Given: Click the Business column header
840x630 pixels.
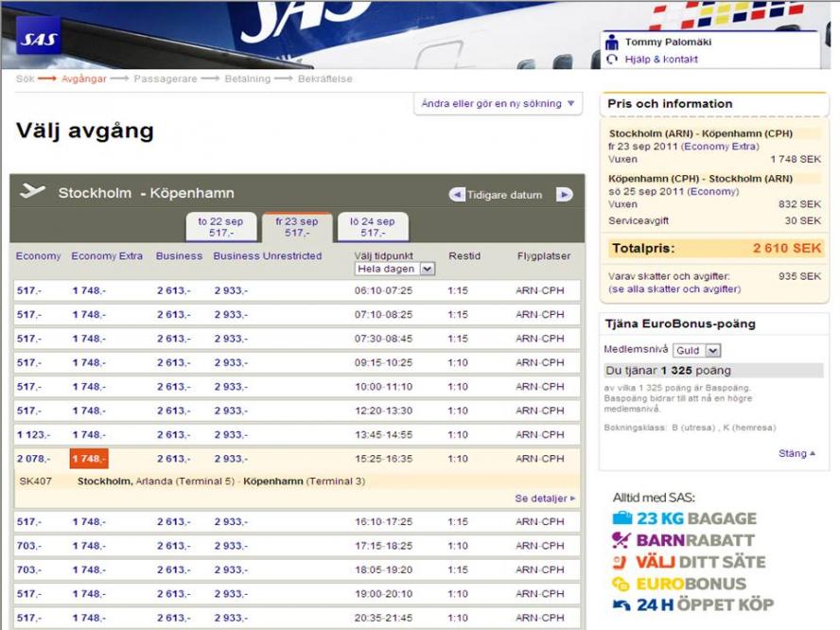Looking at the screenshot, I should pos(179,256).
